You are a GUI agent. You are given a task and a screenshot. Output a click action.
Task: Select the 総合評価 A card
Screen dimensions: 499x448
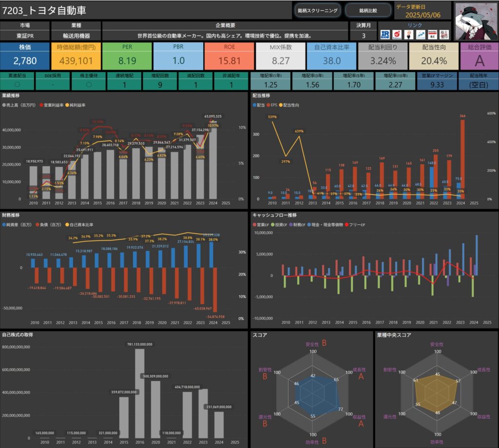pos(480,56)
